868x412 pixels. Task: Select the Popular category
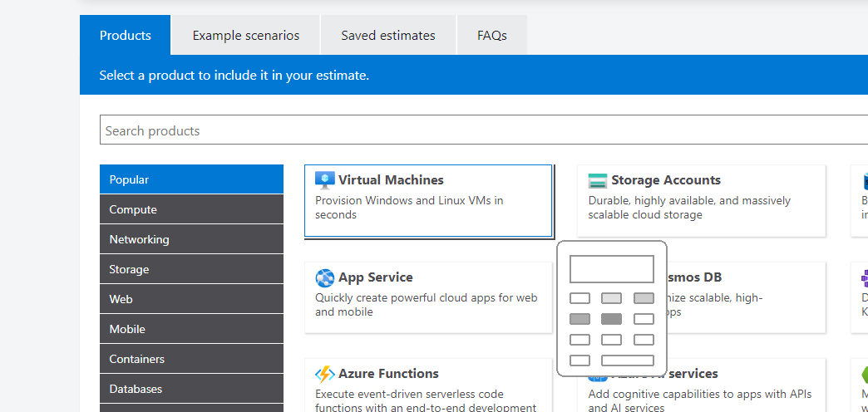point(191,179)
